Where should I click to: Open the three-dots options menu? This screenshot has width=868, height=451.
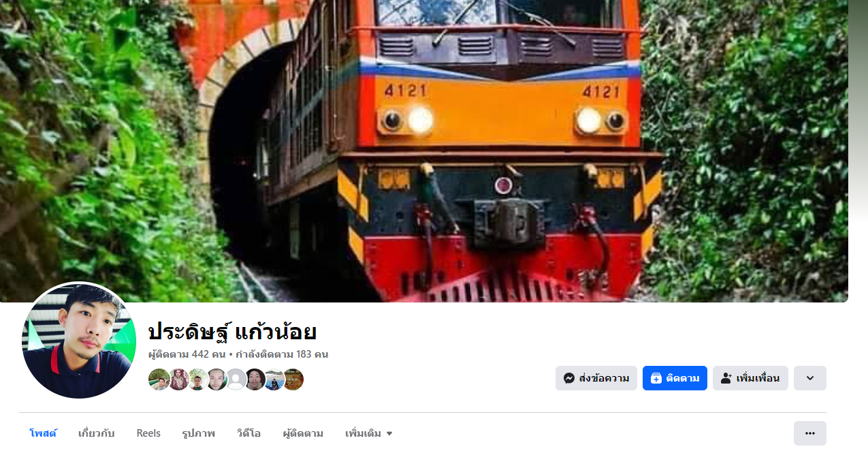point(810,433)
